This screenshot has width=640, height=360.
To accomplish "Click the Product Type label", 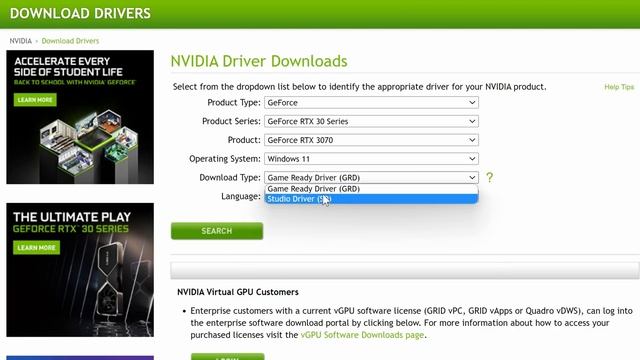I will coord(233,102).
